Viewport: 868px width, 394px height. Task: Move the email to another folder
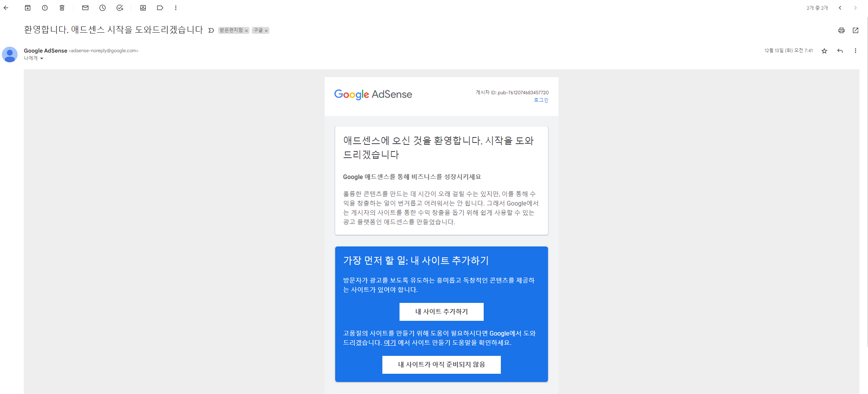(x=143, y=8)
